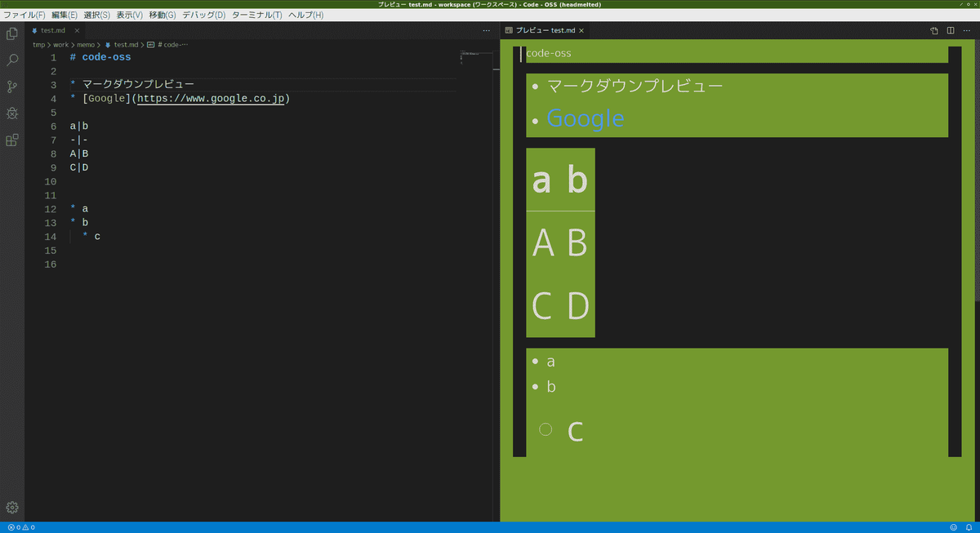The image size is (980, 533).
Task: Open More Actions menu of preview group
Action: (967, 31)
